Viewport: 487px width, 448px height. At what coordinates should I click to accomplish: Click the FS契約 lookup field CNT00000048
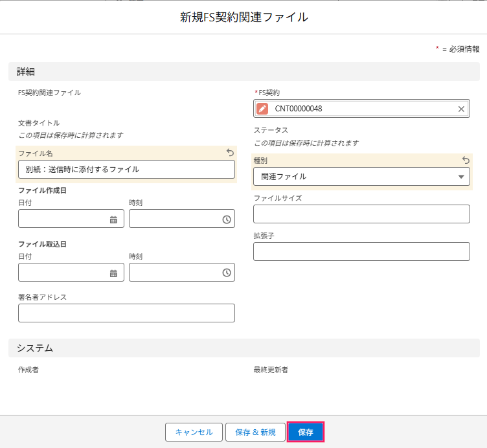pyautogui.click(x=361, y=109)
